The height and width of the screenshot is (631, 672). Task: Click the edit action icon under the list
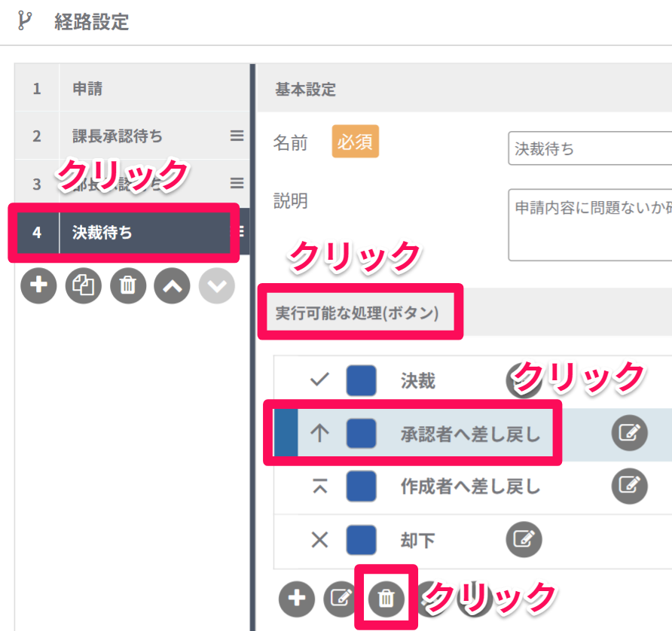(341, 599)
